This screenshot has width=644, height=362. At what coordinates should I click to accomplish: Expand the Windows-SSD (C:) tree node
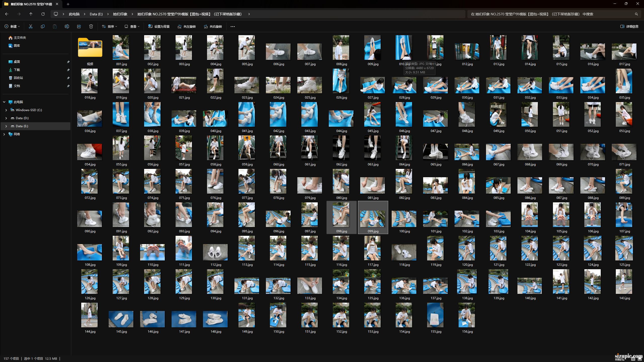pos(6,110)
